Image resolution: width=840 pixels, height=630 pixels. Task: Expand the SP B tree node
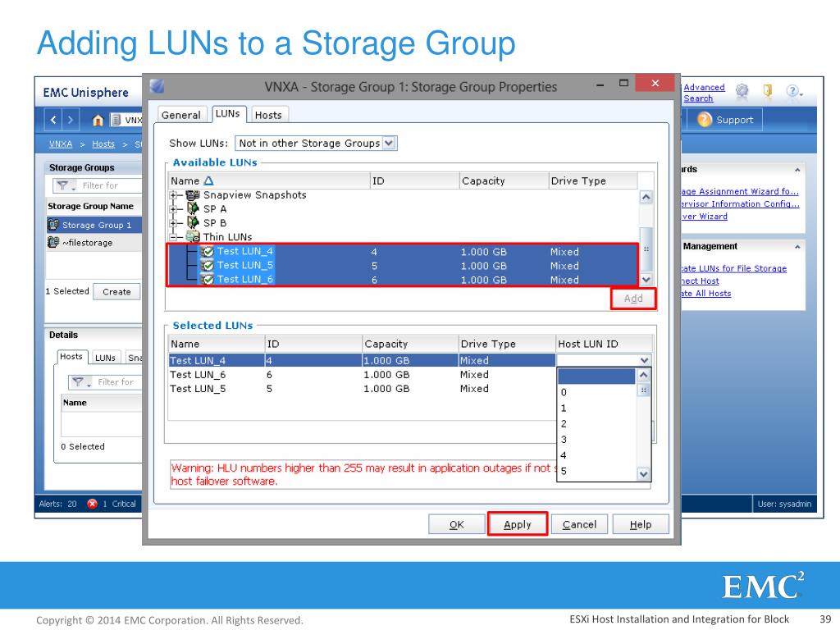coord(173,223)
